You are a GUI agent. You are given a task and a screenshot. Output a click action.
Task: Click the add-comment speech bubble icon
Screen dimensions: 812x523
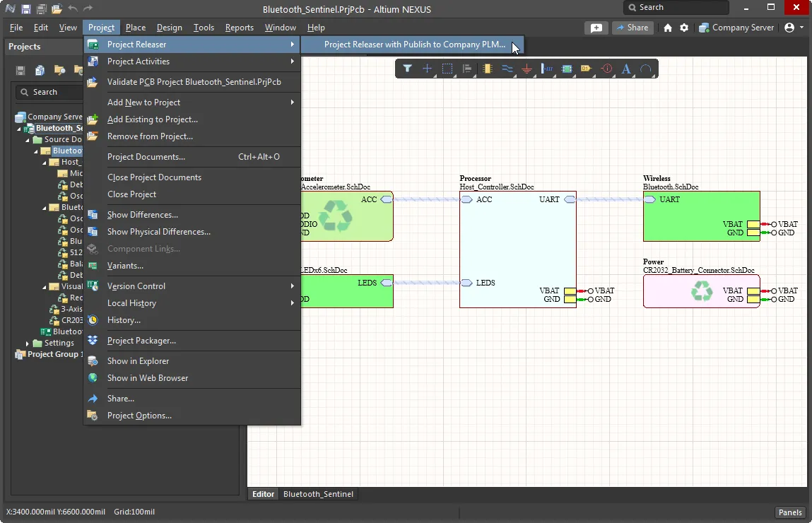(596, 28)
